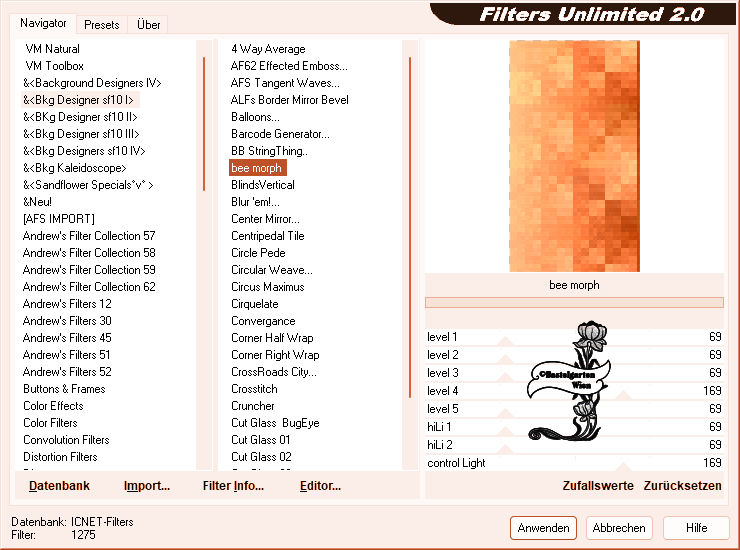This screenshot has width=740, height=550.
Task: Select Buttons & Frames category
Action: coord(64,389)
